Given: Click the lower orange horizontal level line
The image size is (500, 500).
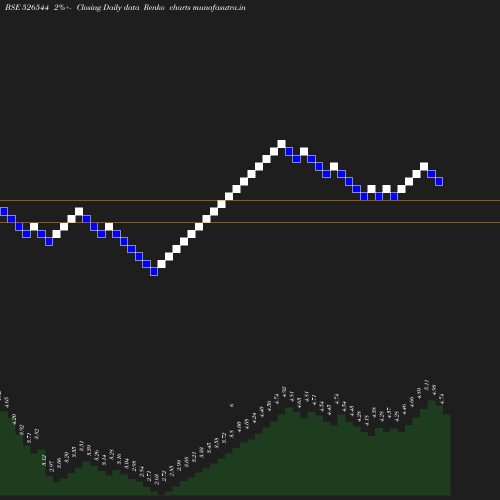Looking at the screenshot, I should [x=250, y=222].
